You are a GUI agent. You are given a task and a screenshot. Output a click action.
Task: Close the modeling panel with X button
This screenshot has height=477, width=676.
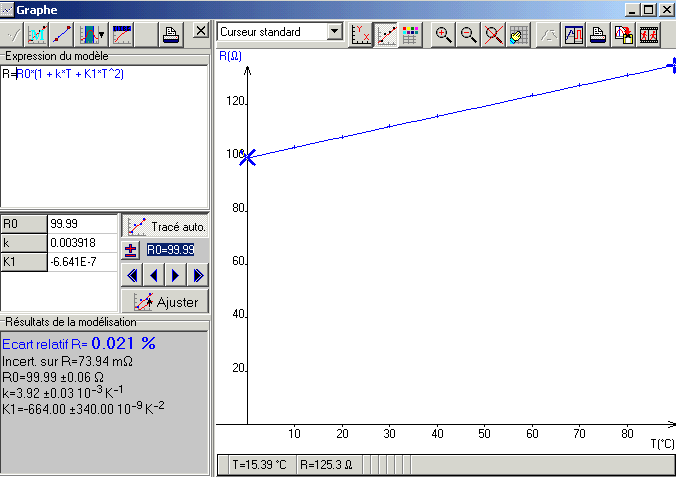pos(200,31)
